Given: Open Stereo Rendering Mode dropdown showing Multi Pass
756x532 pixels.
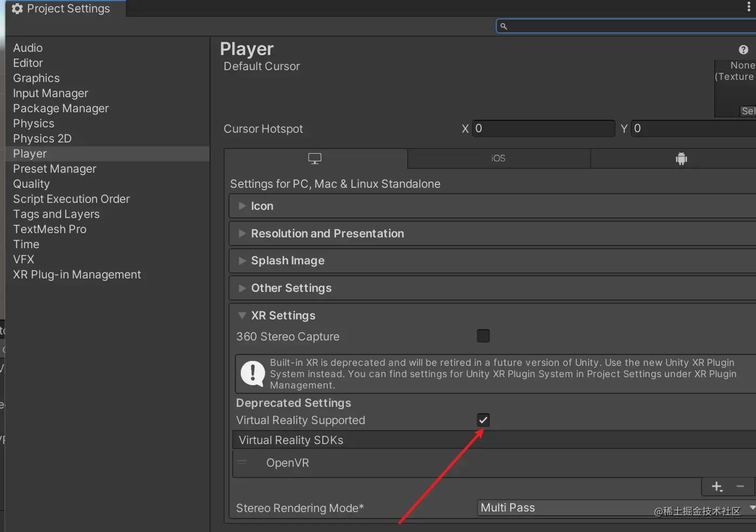Looking at the screenshot, I should (x=617, y=508).
